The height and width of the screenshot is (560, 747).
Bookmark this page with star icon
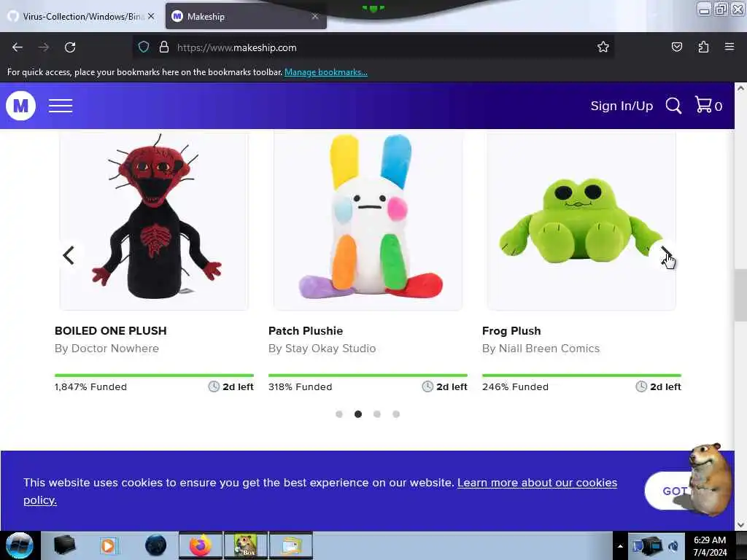coord(603,47)
